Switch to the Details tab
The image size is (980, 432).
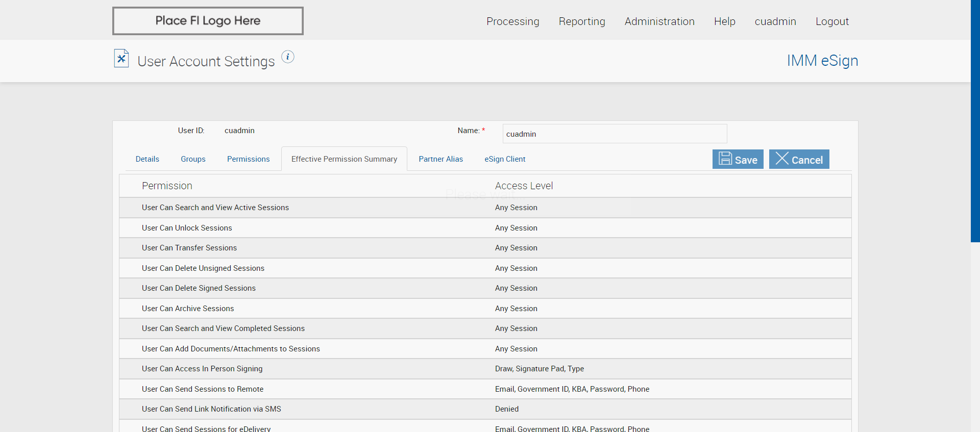[x=148, y=159]
